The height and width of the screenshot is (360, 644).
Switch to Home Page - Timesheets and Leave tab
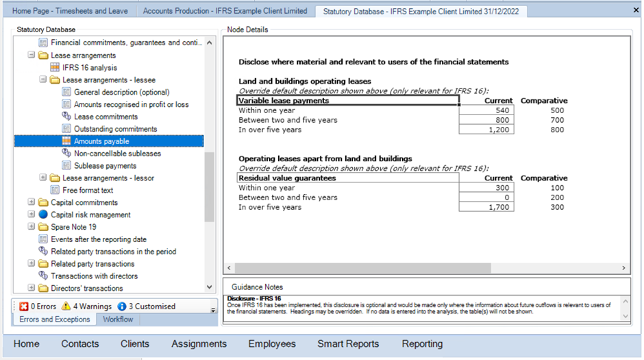tap(70, 11)
